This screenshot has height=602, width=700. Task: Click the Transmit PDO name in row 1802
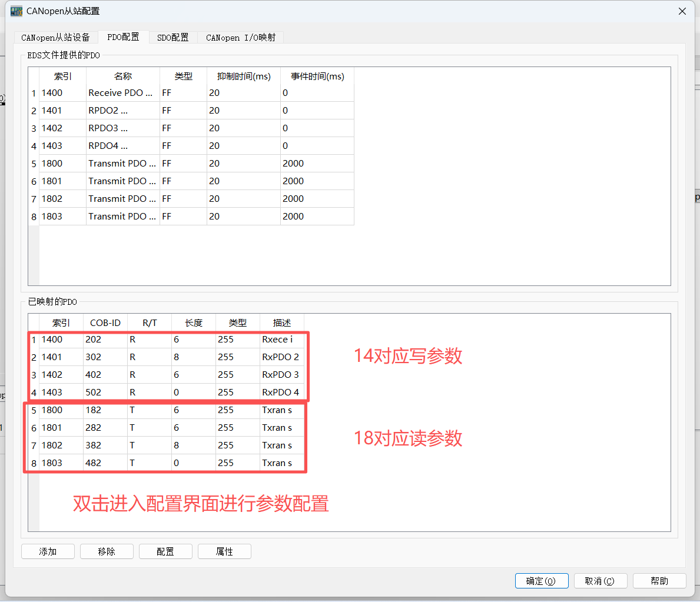pyautogui.click(x=122, y=198)
